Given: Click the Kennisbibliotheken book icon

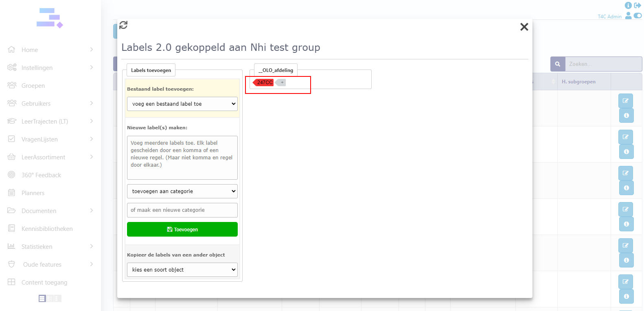Looking at the screenshot, I should (x=11, y=228).
